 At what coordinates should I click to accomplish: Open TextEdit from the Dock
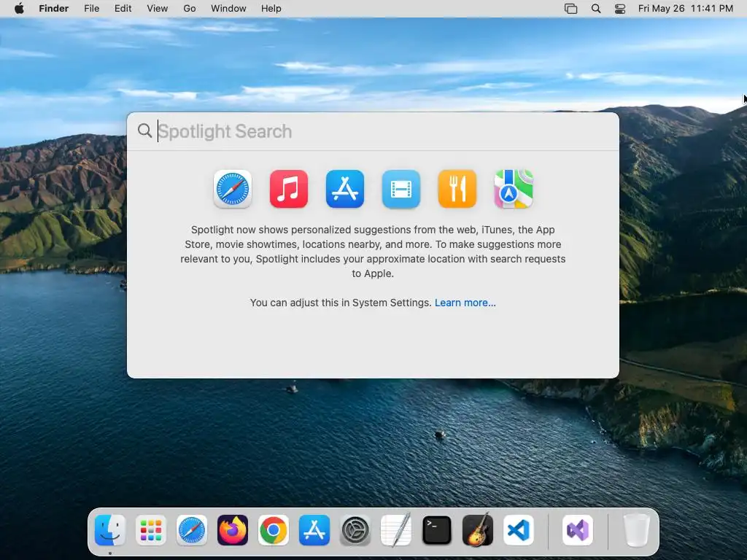point(396,530)
